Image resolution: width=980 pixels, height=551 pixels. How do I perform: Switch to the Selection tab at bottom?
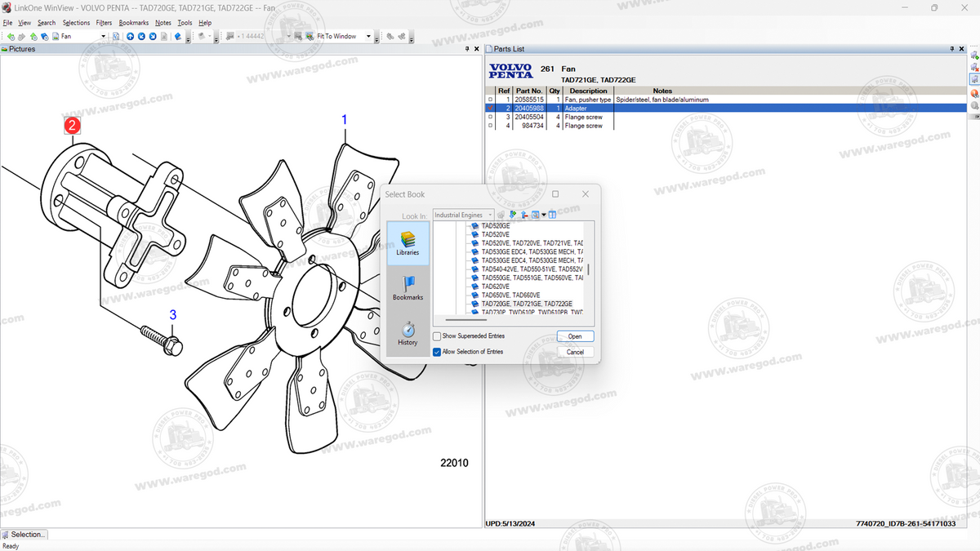[x=24, y=535]
